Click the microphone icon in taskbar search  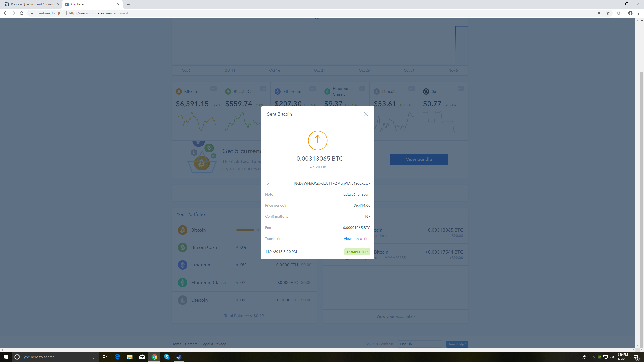point(93,357)
